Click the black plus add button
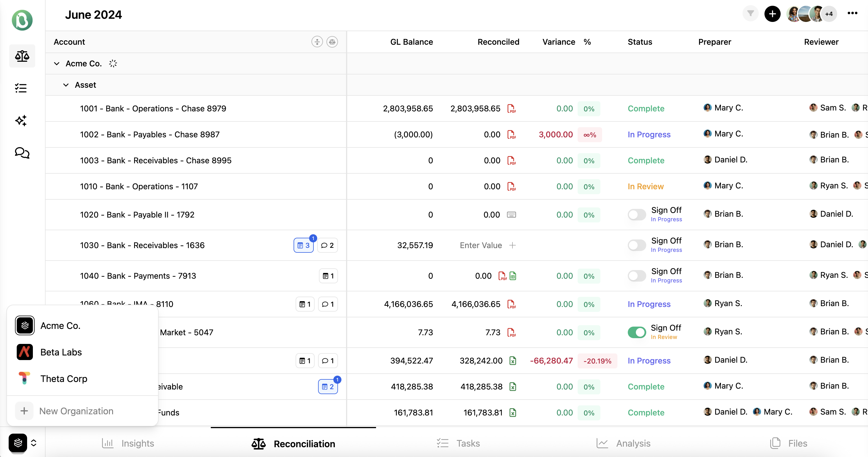This screenshot has width=868, height=457. 772,14
